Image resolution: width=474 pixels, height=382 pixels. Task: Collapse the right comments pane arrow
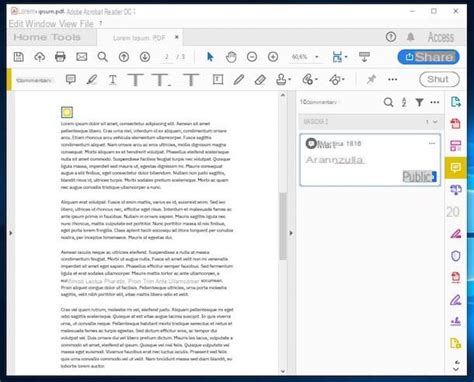click(x=291, y=233)
